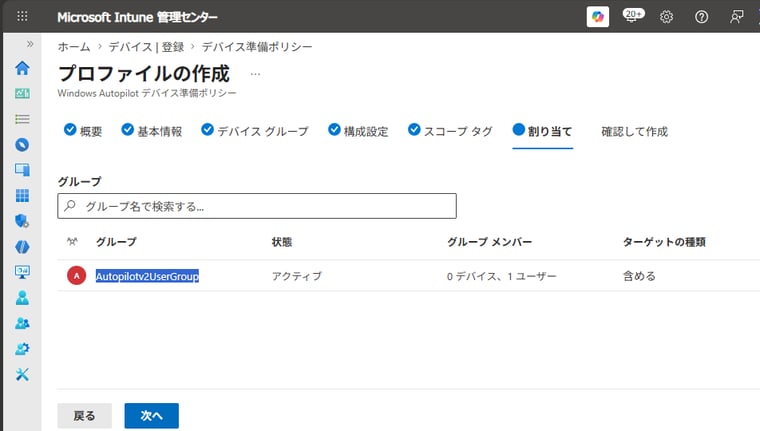Open Troubleshooting tools in sidebar

(22, 374)
